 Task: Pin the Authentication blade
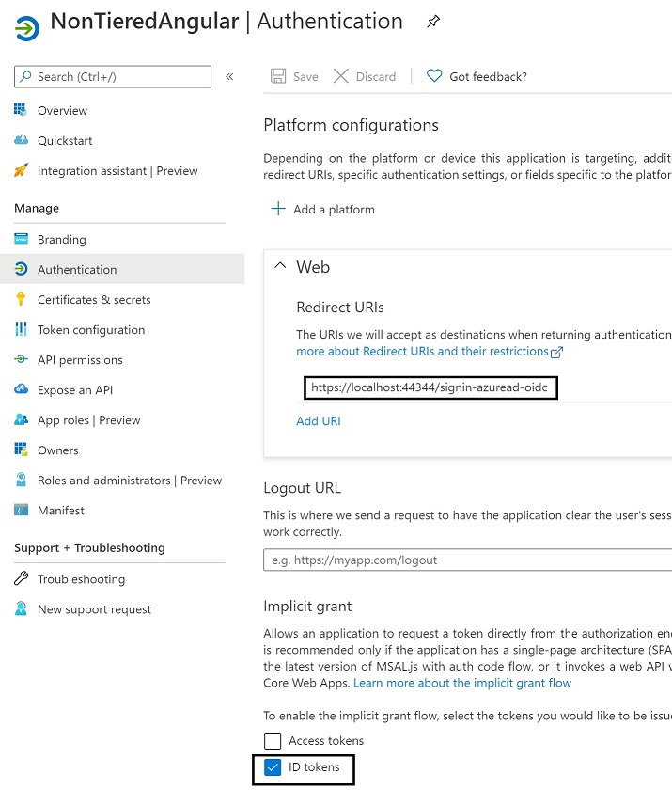click(x=431, y=21)
